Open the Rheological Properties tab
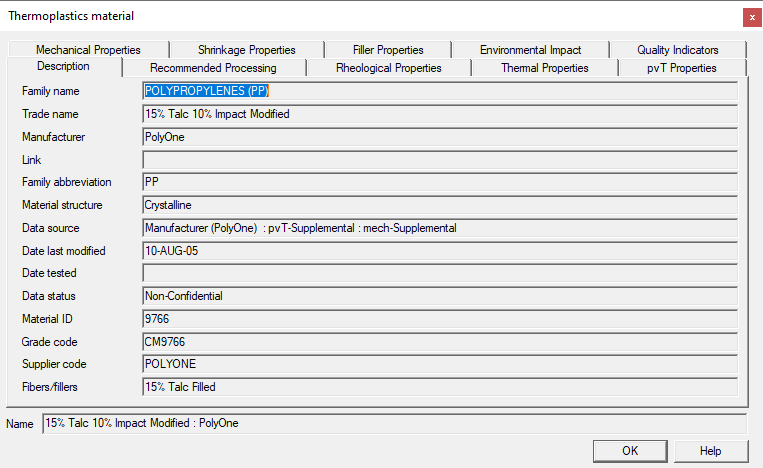This screenshot has height=468, width=763. pos(388,68)
